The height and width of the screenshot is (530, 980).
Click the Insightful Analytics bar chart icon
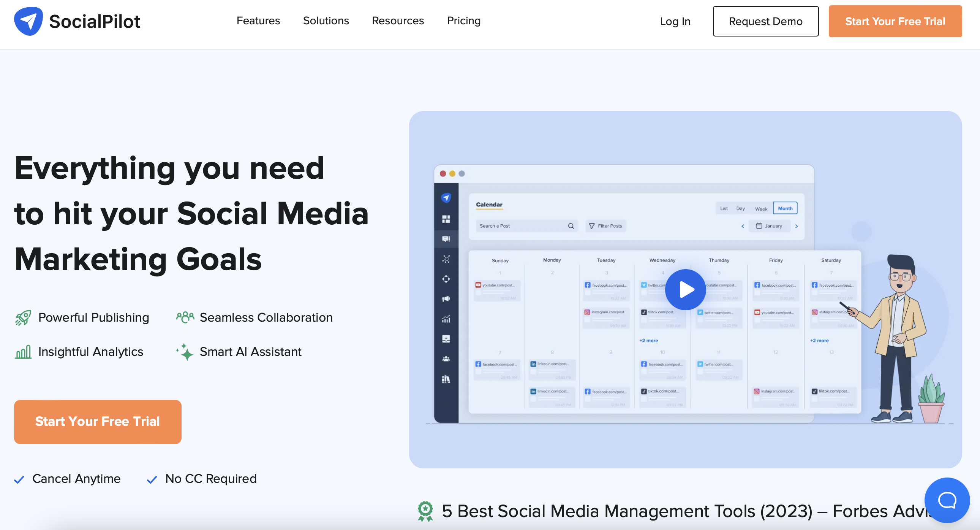point(23,352)
